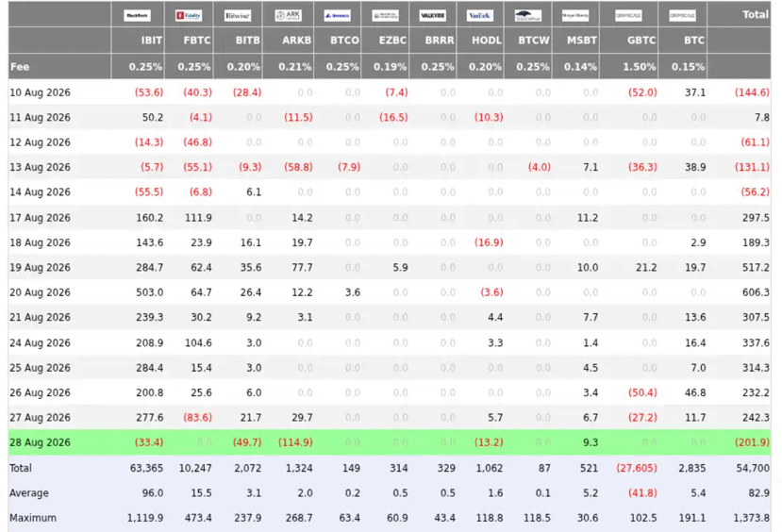Click the highlighted day total (201.9)
This screenshot has width=782, height=532.
[x=752, y=442]
